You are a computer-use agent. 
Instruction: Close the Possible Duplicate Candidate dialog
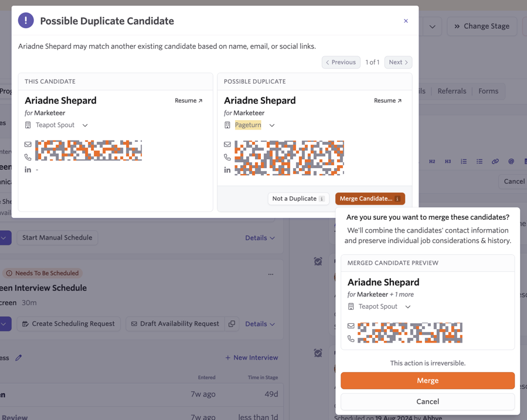406,21
